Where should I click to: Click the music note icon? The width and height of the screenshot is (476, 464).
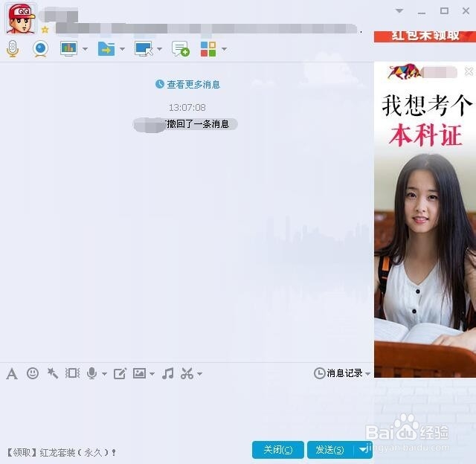(168, 373)
